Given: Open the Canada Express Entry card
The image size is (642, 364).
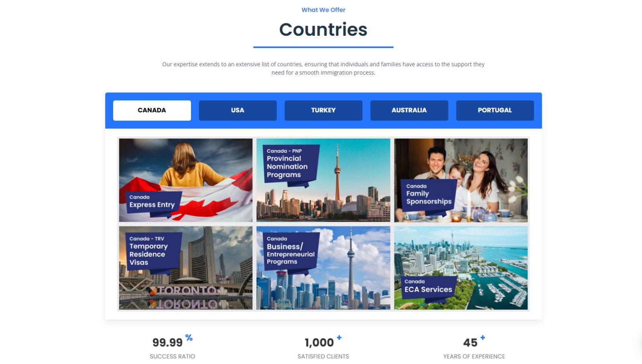Looking at the screenshot, I should 186,180.
